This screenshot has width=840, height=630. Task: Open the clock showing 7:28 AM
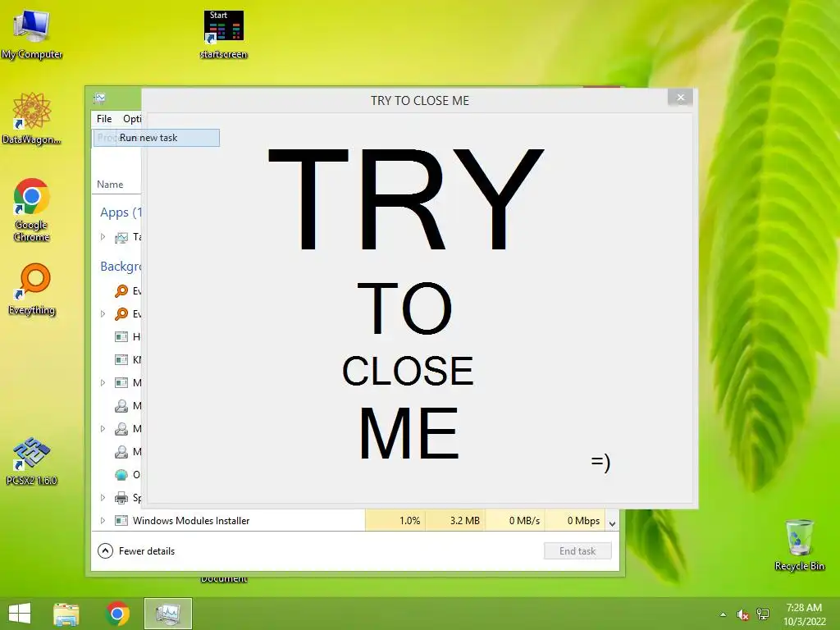[x=805, y=614]
